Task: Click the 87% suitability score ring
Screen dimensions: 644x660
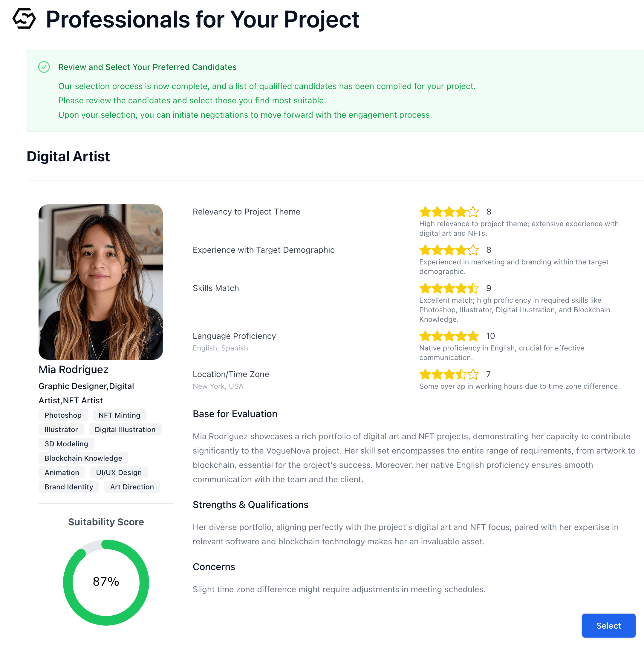Action: [106, 582]
